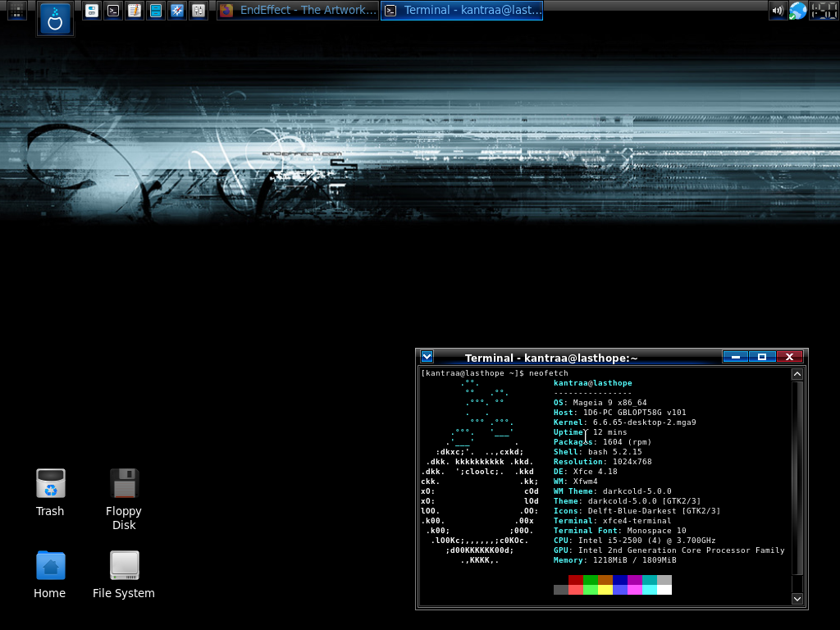
Task: Launch the web browser compass icon
Action: click(177, 10)
